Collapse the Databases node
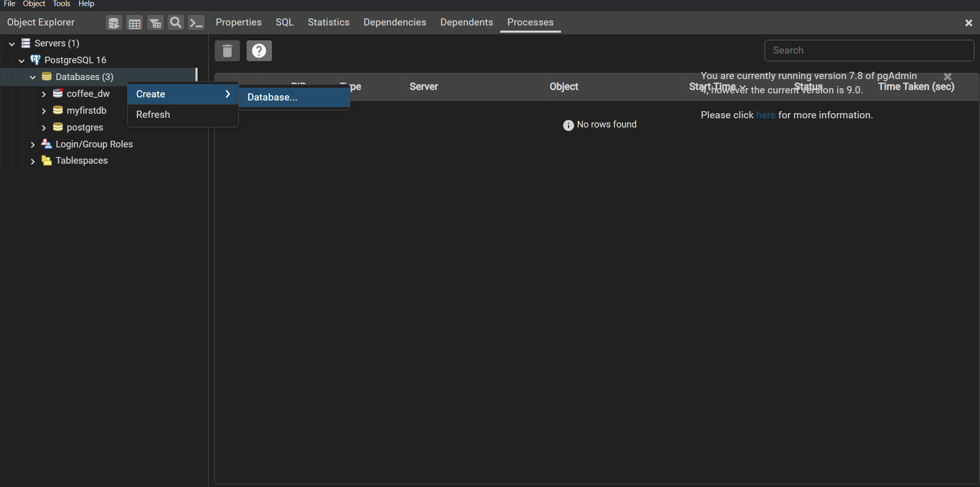 tap(33, 77)
